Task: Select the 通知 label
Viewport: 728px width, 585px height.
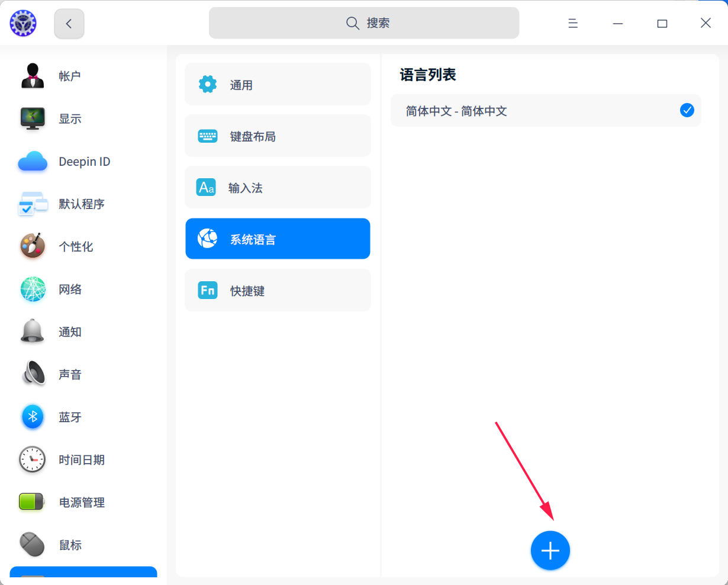Action: tap(70, 332)
